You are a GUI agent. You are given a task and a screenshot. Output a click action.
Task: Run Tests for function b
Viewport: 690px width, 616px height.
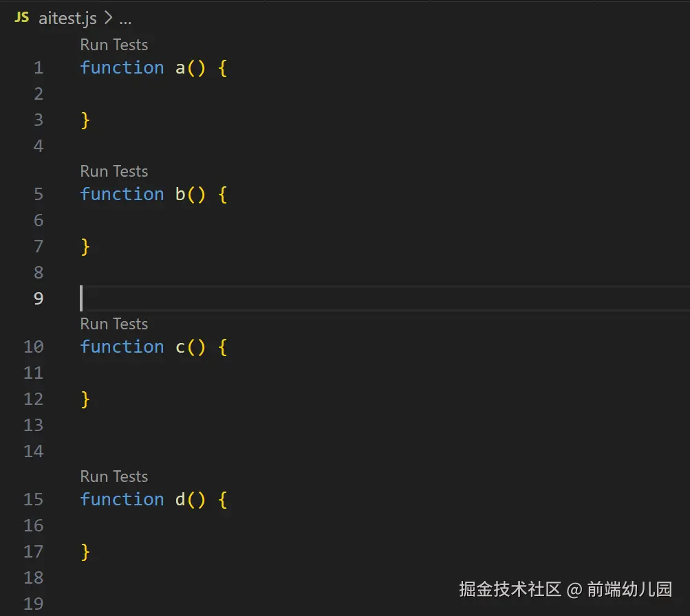coord(114,171)
